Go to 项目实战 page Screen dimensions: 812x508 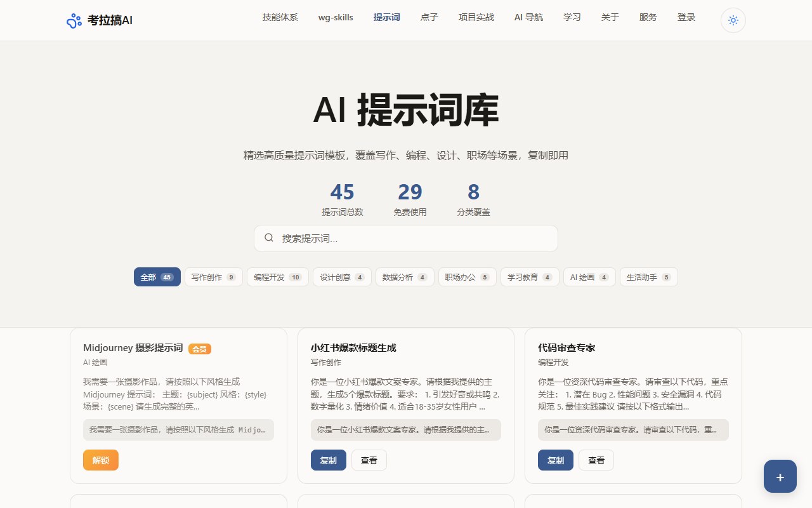coord(476,18)
